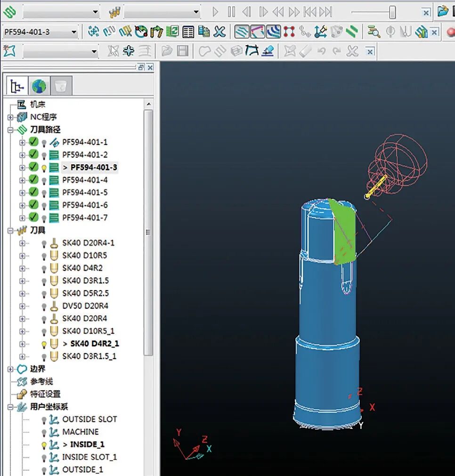455x476 pixels.
Task: Step back one simulation move
Action: coord(247,12)
